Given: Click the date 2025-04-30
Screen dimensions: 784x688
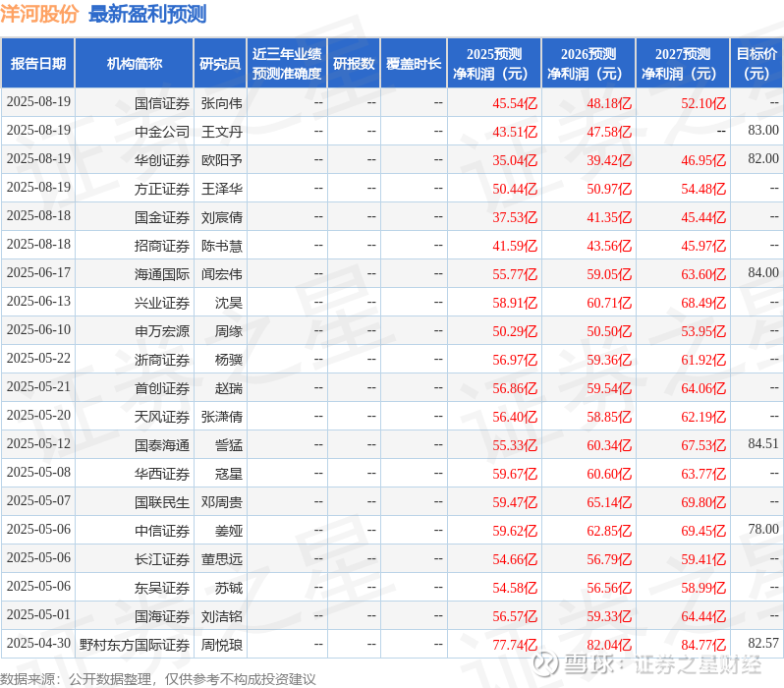Looking at the screenshot, I should [38, 643].
